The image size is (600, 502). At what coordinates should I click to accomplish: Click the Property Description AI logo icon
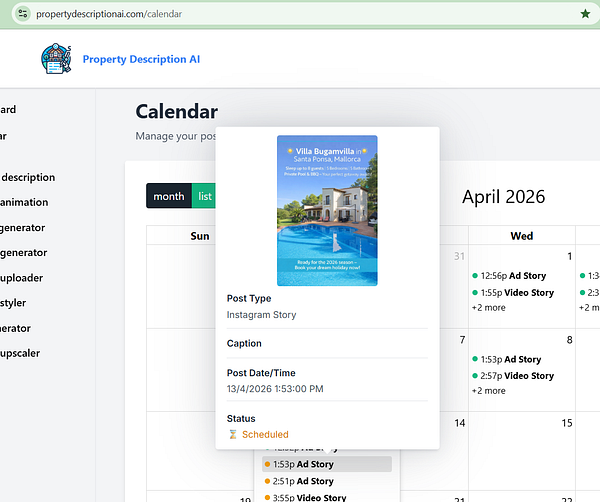56,59
